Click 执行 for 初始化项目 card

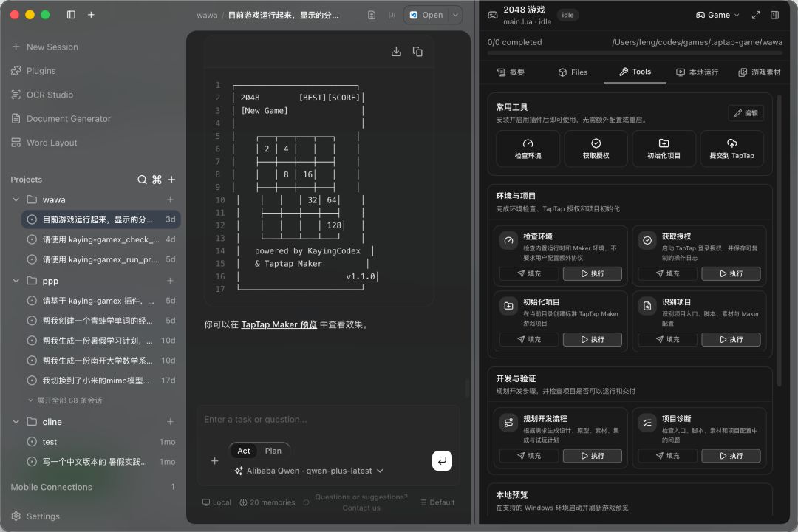click(x=593, y=340)
